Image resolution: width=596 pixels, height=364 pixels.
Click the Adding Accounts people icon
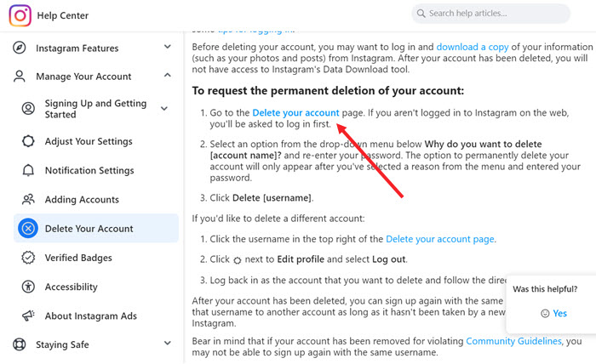click(29, 199)
